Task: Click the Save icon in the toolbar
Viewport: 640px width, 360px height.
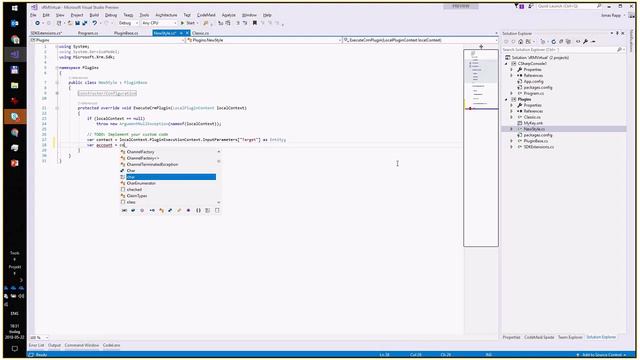Action: [77, 23]
